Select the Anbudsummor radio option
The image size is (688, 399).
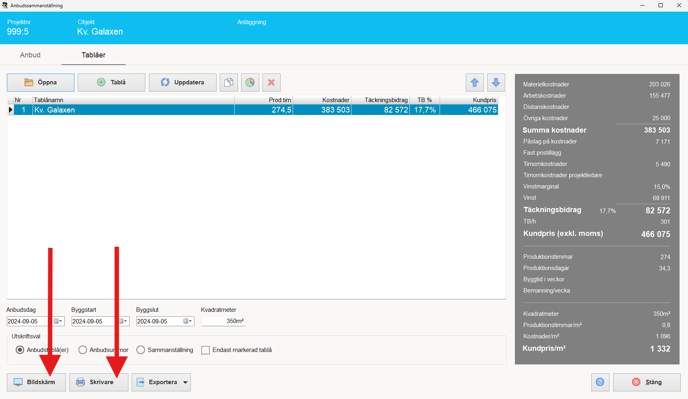tap(82, 350)
